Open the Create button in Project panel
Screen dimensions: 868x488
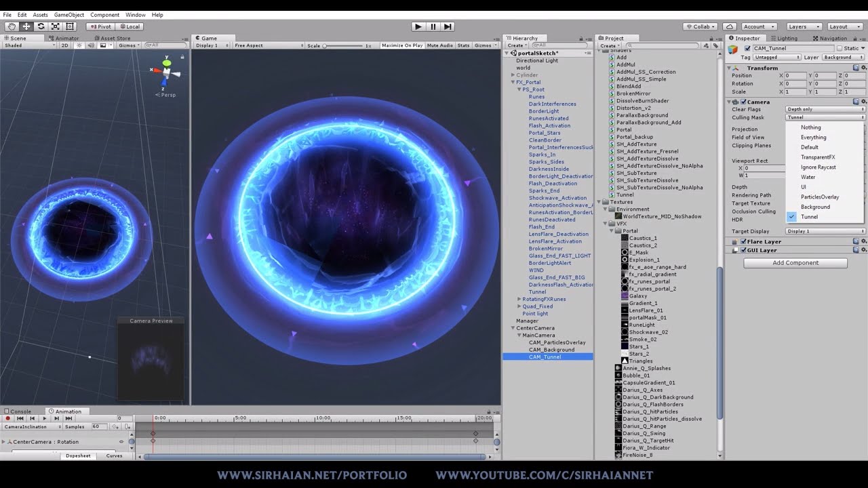610,45
